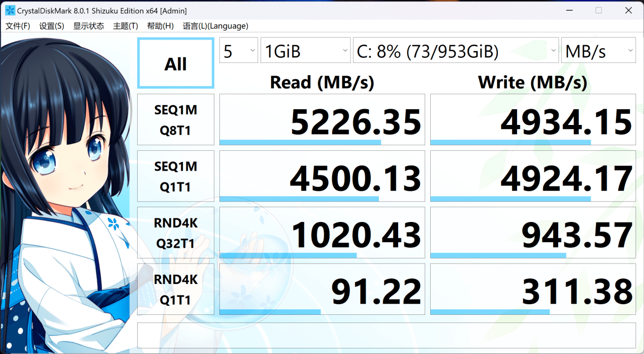
Task: Start all benchmarks with the All button
Action: click(x=175, y=64)
